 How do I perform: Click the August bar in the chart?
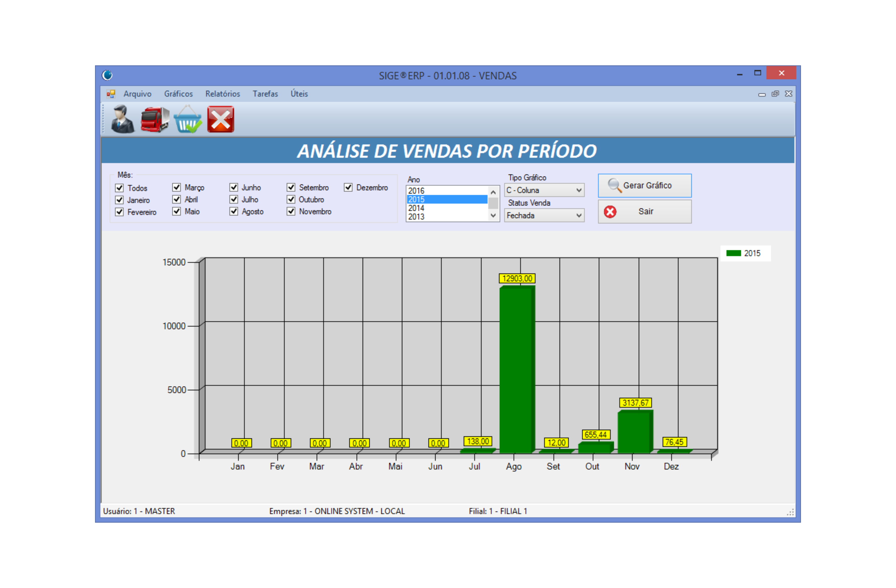(x=517, y=370)
